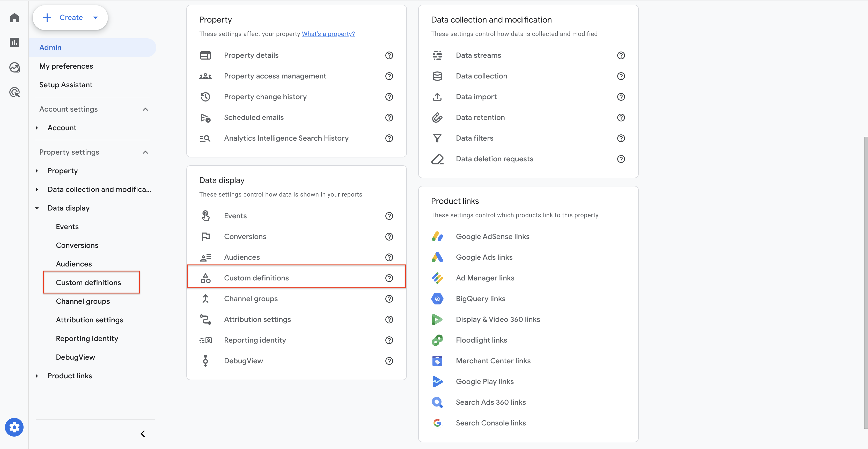
Task: Click the DebugView icon in card
Action: point(205,361)
